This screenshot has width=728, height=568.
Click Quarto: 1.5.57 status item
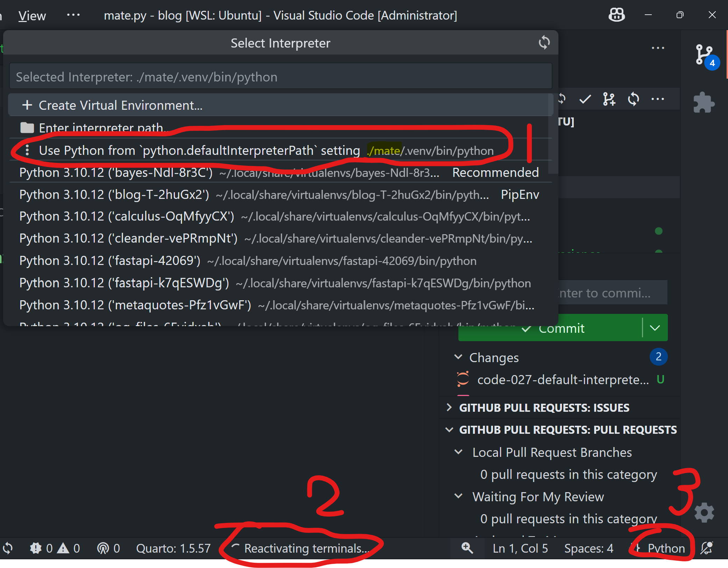[x=173, y=548]
